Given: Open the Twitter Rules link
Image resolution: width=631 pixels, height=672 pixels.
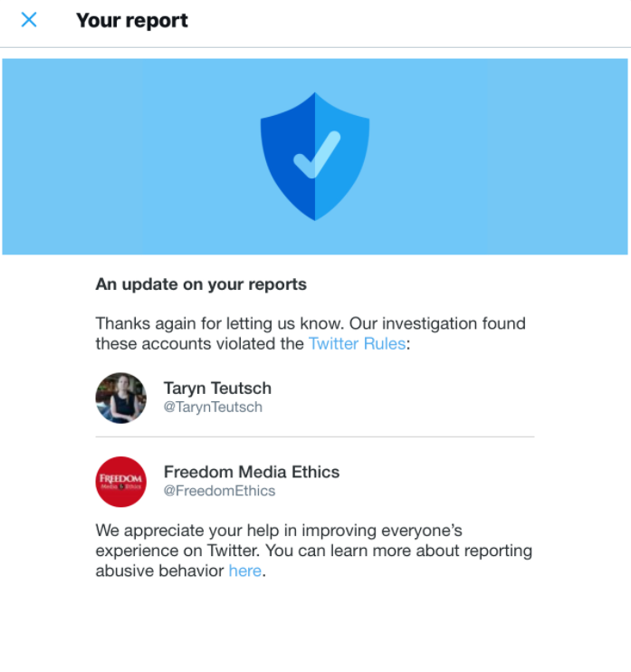Looking at the screenshot, I should tap(357, 343).
